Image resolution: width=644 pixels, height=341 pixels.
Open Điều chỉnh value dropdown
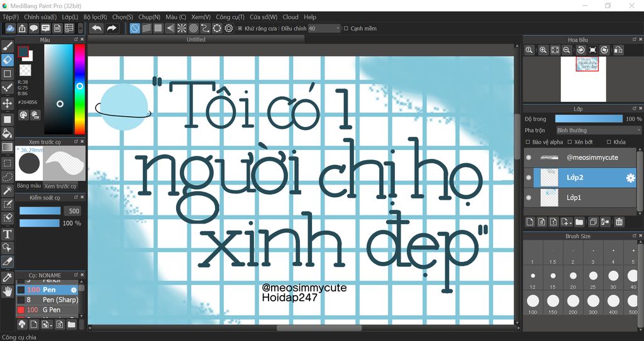click(x=325, y=28)
